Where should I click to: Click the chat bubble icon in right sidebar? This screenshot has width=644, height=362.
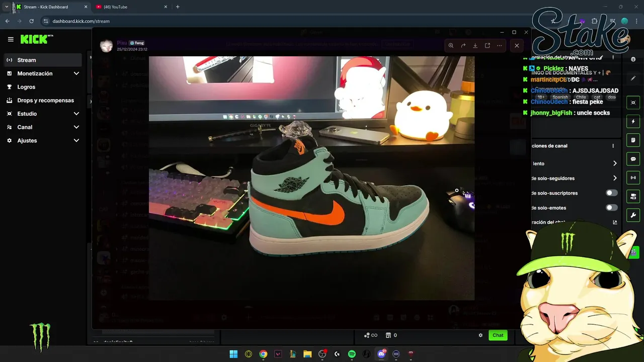point(633,159)
